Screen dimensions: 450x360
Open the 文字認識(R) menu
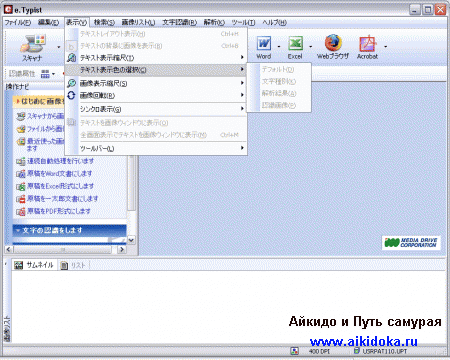[179, 22]
